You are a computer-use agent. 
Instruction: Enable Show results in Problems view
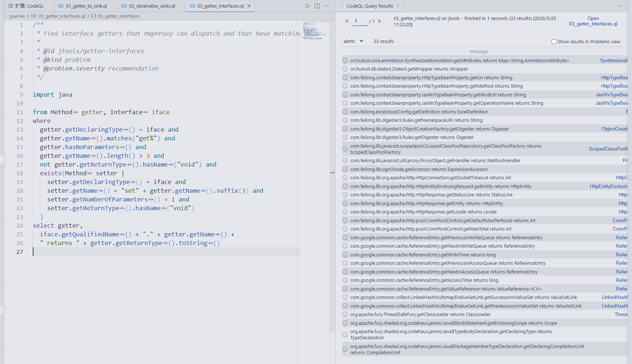(x=554, y=42)
